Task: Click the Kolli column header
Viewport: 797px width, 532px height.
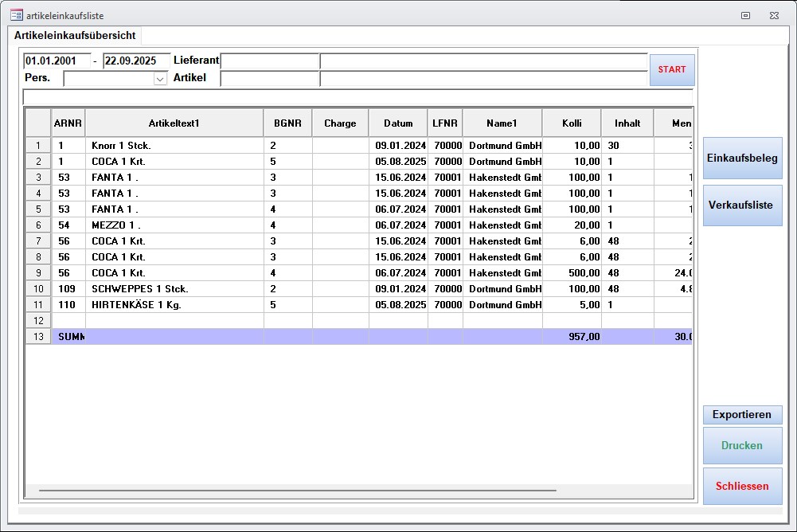Action: coord(571,123)
